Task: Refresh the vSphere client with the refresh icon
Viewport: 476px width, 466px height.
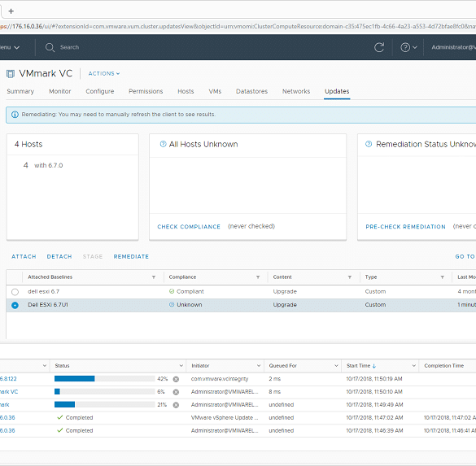Action: pyautogui.click(x=379, y=47)
